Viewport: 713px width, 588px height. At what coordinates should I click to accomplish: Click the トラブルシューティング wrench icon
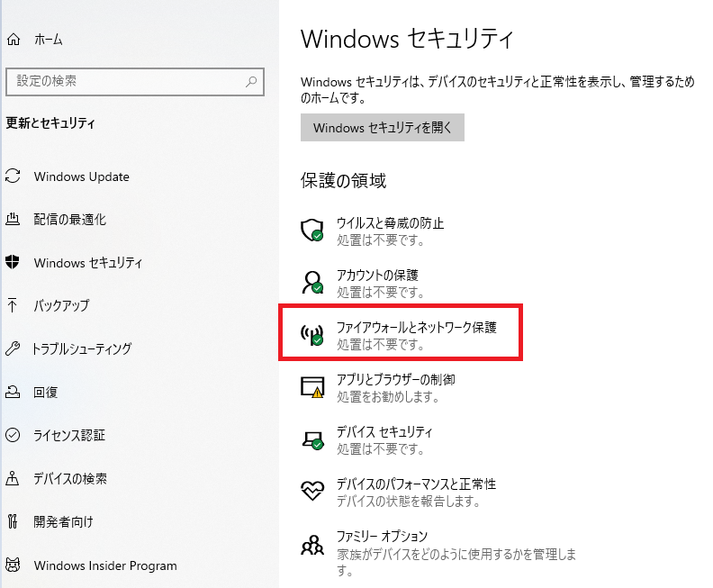click(13, 348)
